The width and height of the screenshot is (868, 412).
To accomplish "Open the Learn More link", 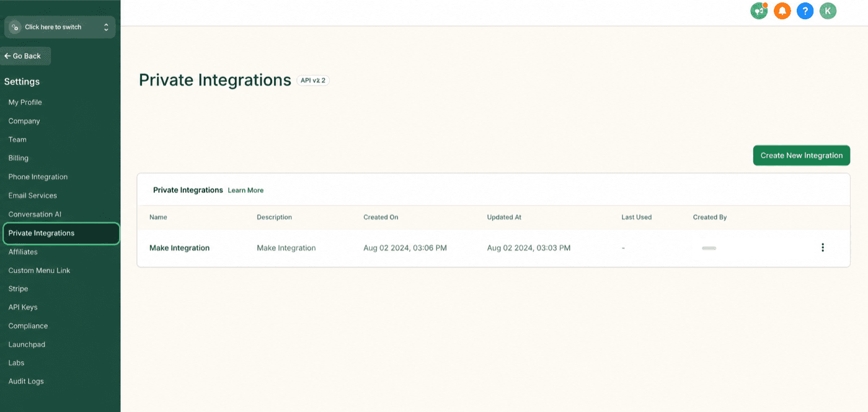I will point(246,190).
